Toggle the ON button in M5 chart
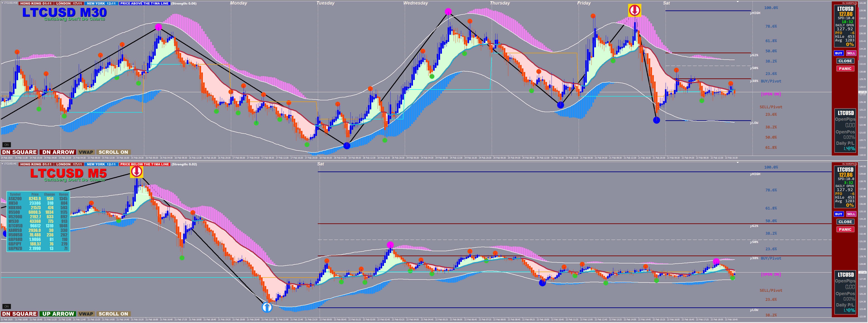Screen dimensions: 868x323 point(6,306)
